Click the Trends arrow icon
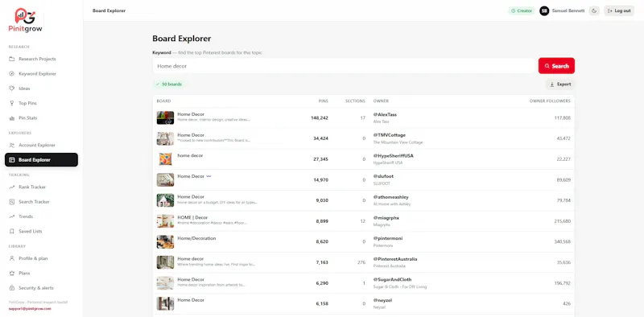Viewport: 644px width, 317px height. pyautogui.click(x=11, y=216)
